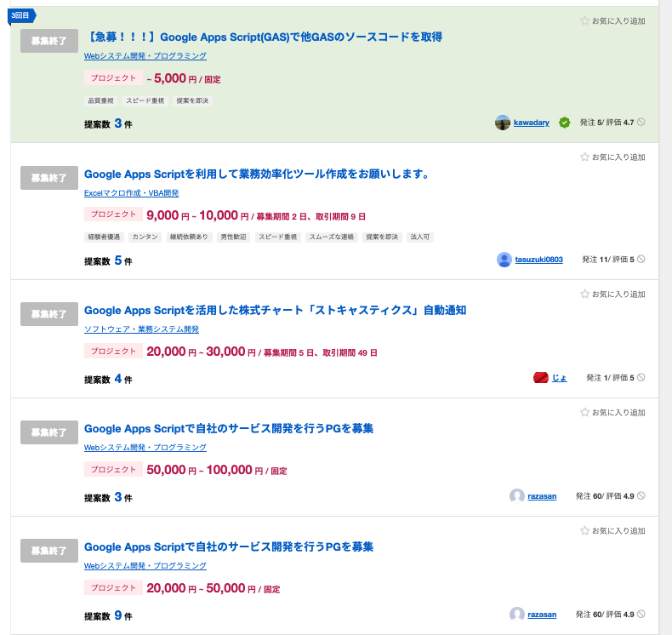Click the 発注 1/ 評価 5 text

point(610,378)
